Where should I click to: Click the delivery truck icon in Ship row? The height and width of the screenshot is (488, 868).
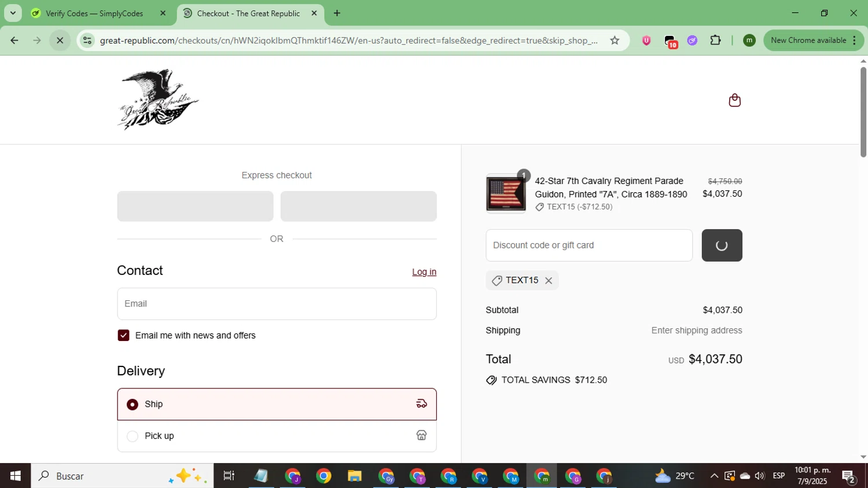[421, 404]
